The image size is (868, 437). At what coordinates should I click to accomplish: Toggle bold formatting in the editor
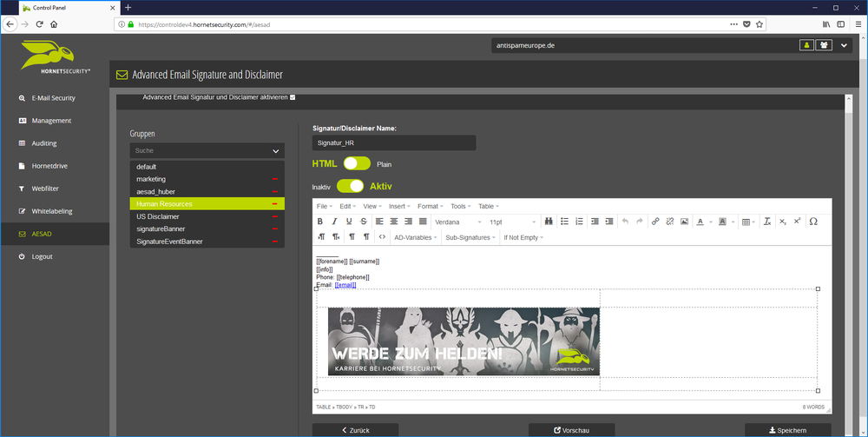pyautogui.click(x=320, y=222)
